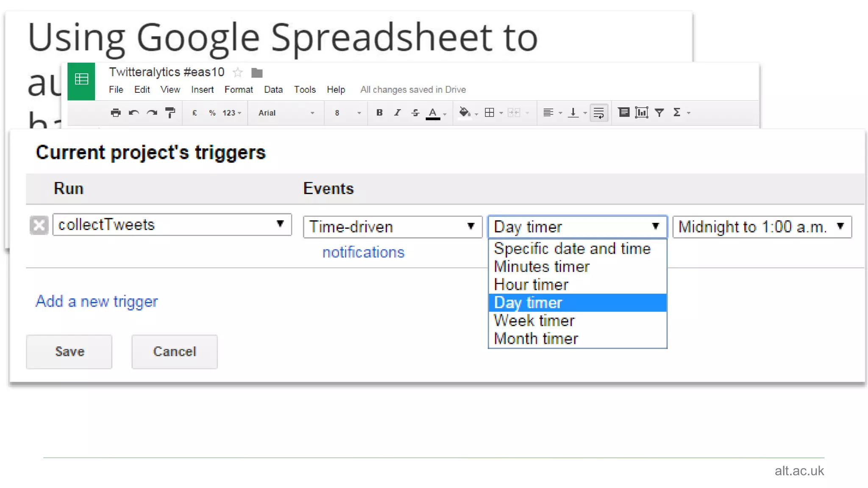Open the Tools menu
Viewport: 868px width, 488px height.
click(x=305, y=90)
